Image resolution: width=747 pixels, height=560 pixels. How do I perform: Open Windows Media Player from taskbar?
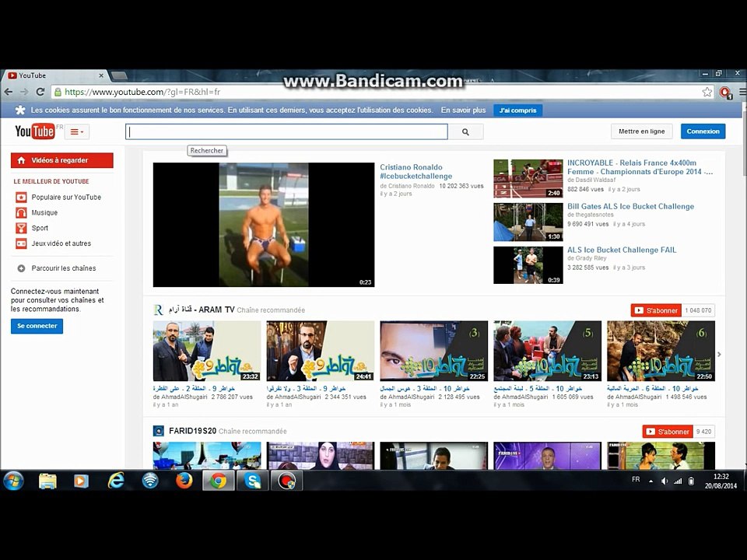click(x=81, y=481)
